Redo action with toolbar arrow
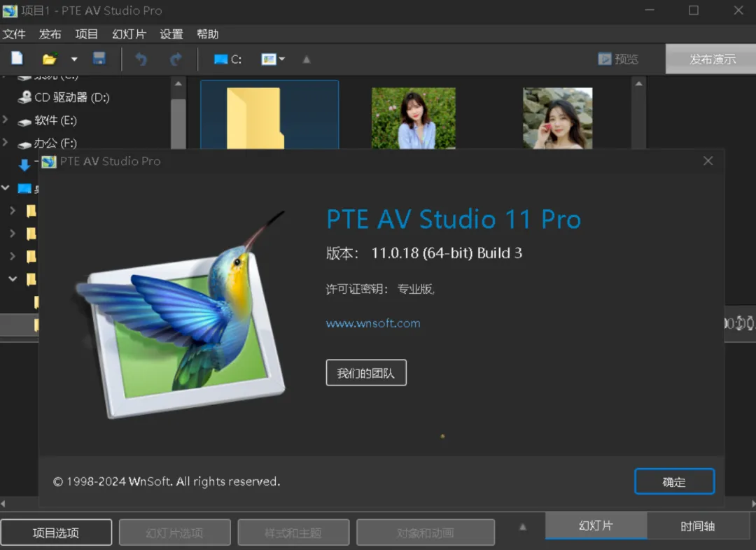 [x=176, y=59]
